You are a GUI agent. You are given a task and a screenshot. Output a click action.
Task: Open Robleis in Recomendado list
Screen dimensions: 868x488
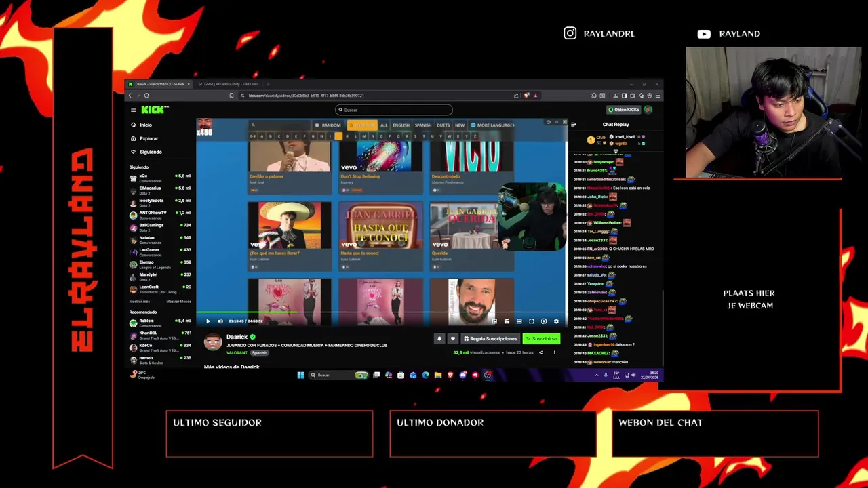point(160,323)
